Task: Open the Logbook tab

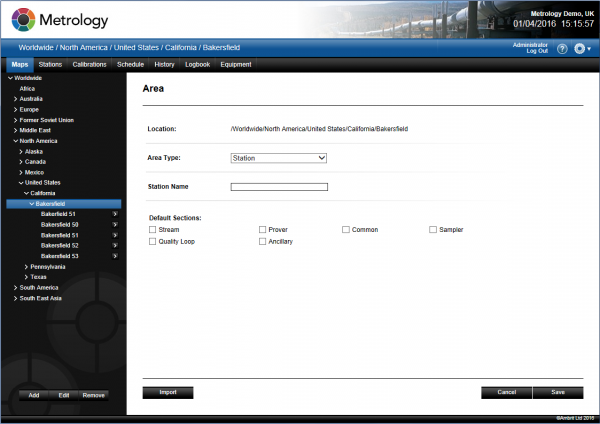Action: (x=197, y=65)
